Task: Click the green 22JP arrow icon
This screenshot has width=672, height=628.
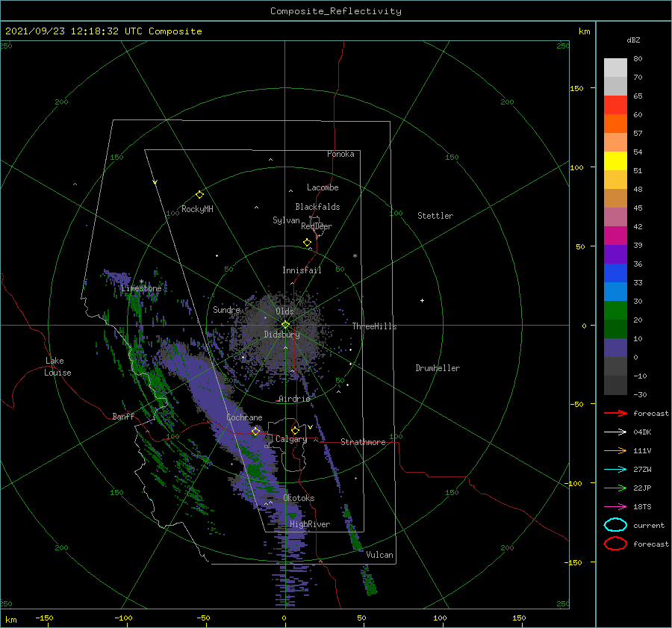Action: pyautogui.click(x=615, y=488)
